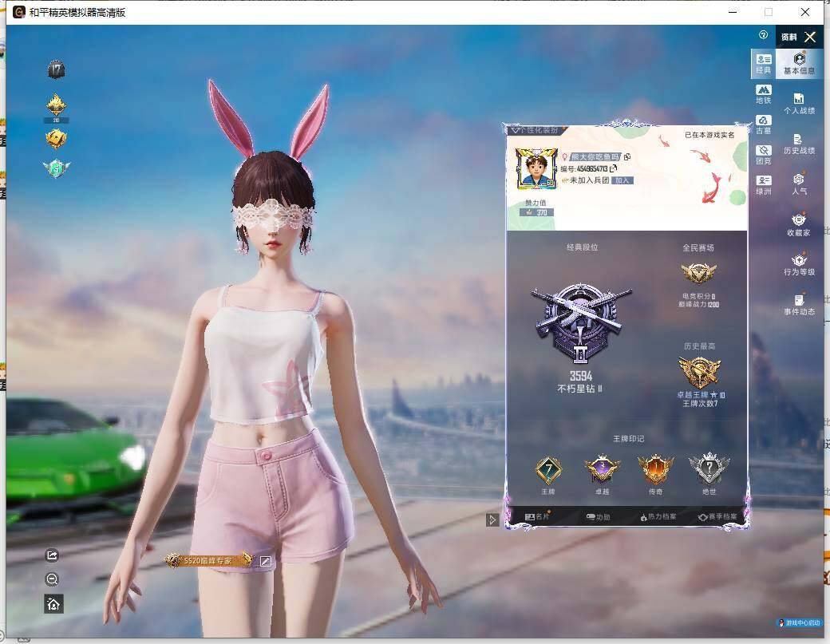
Task: Open the 基本信息 basic info section
Action: 799,64
